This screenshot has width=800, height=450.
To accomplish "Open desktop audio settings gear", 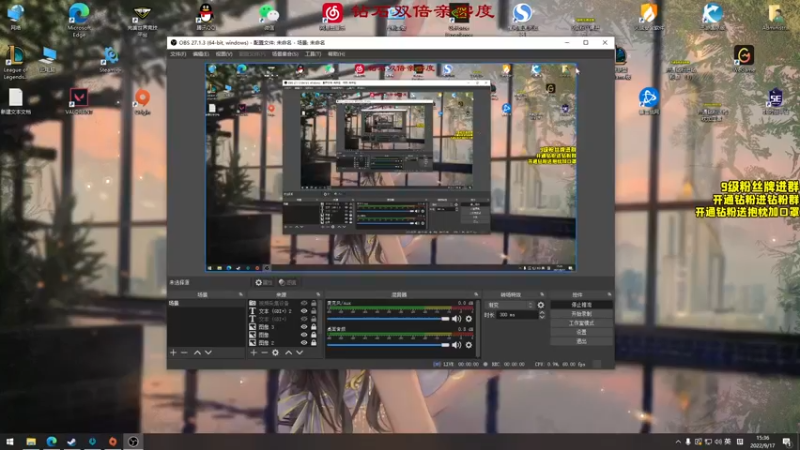I will point(468,345).
